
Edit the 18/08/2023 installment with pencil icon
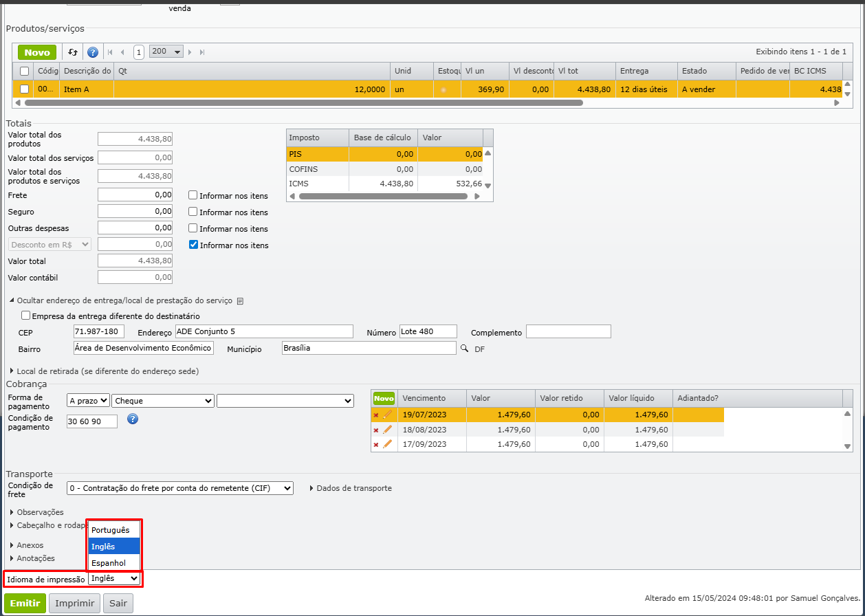point(387,430)
